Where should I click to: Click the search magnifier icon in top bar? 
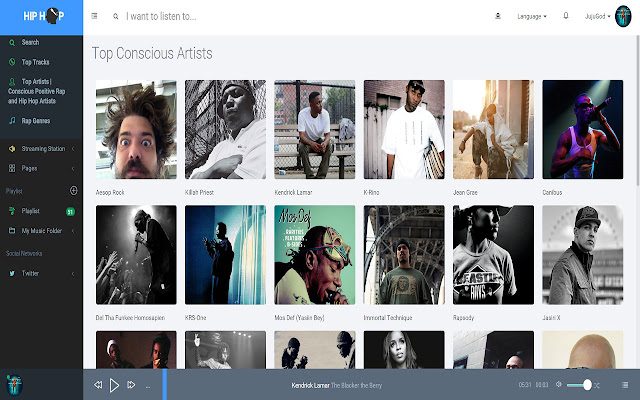116,16
